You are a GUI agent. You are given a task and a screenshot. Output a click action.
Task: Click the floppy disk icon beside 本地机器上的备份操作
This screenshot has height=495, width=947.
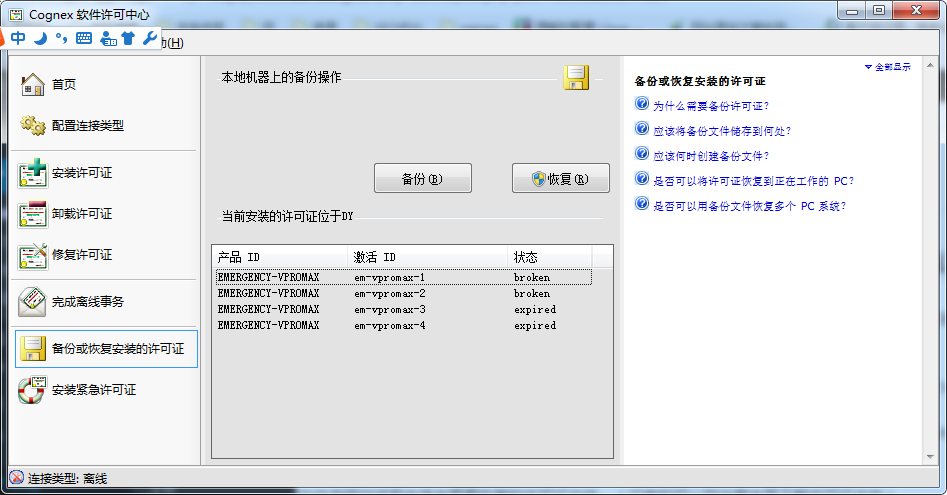point(576,78)
